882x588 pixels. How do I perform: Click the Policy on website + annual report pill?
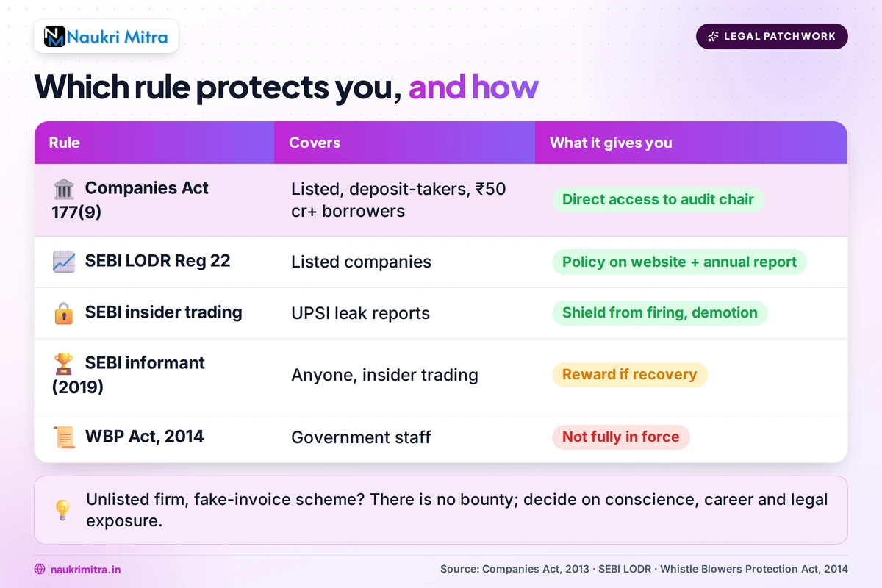[x=679, y=262]
